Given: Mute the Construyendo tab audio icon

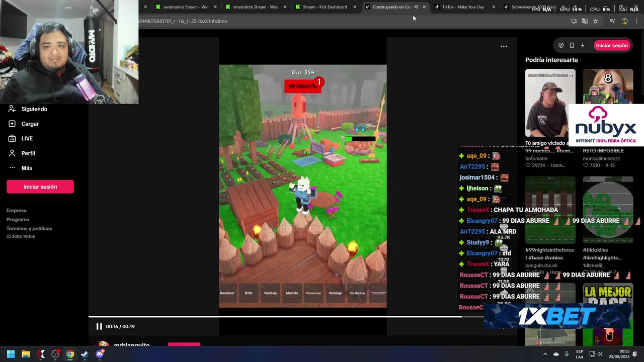Looking at the screenshot, I should (x=416, y=7).
